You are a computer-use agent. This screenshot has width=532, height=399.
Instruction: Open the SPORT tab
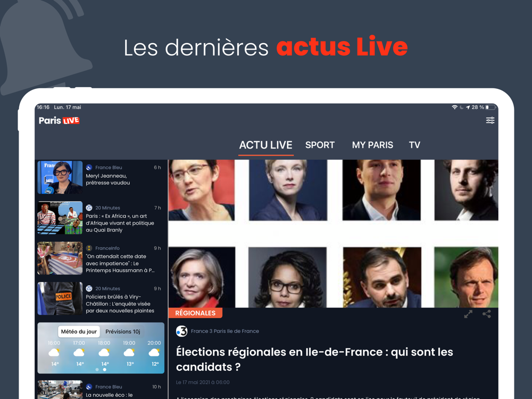(x=320, y=145)
